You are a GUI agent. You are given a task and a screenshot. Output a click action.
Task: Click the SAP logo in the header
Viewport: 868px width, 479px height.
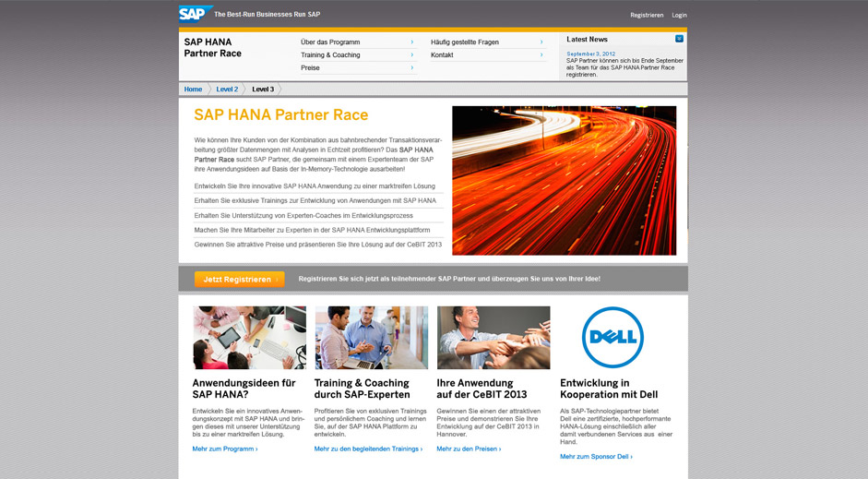tap(196, 14)
